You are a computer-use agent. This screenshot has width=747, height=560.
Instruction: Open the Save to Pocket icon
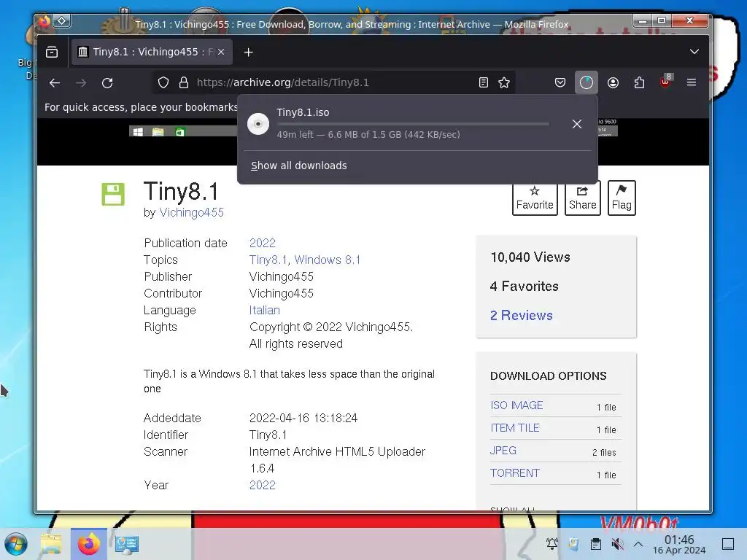point(560,82)
